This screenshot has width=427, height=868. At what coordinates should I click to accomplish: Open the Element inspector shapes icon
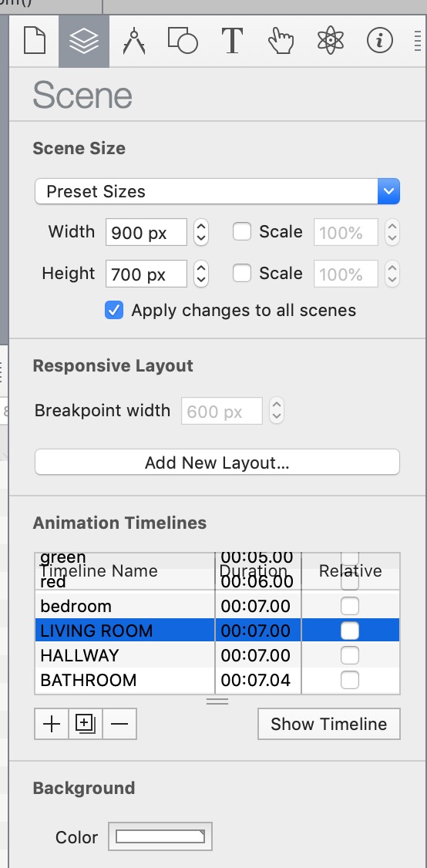click(x=183, y=42)
